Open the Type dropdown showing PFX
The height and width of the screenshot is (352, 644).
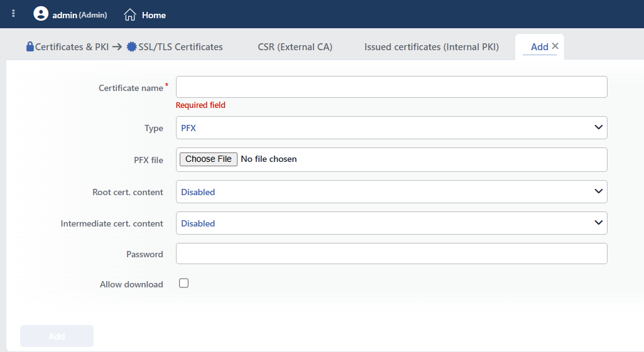pos(391,127)
